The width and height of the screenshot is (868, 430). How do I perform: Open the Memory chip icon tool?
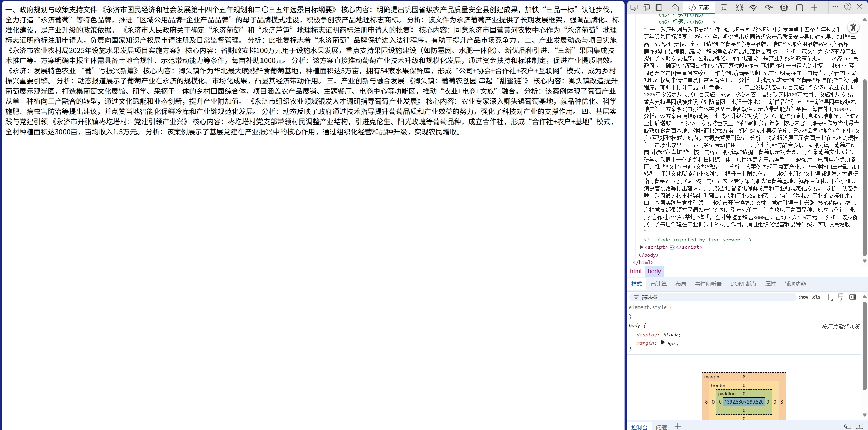pos(784,7)
